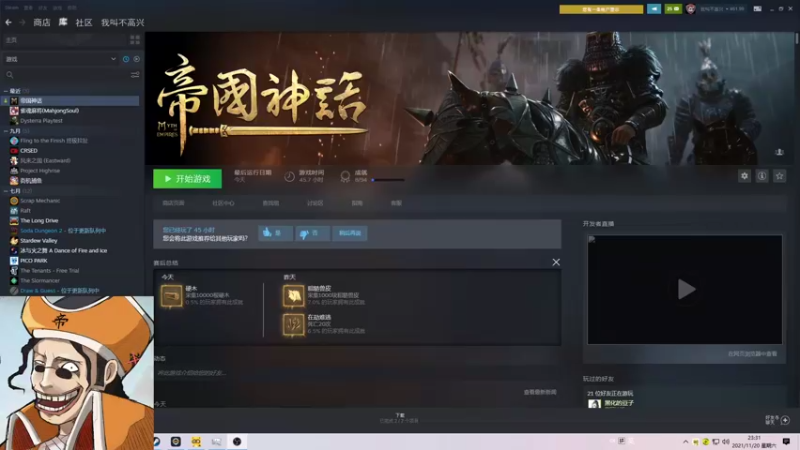This screenshot has width=800, height=450.
Task: Click the user avatar in header
Action: (690, 9)
